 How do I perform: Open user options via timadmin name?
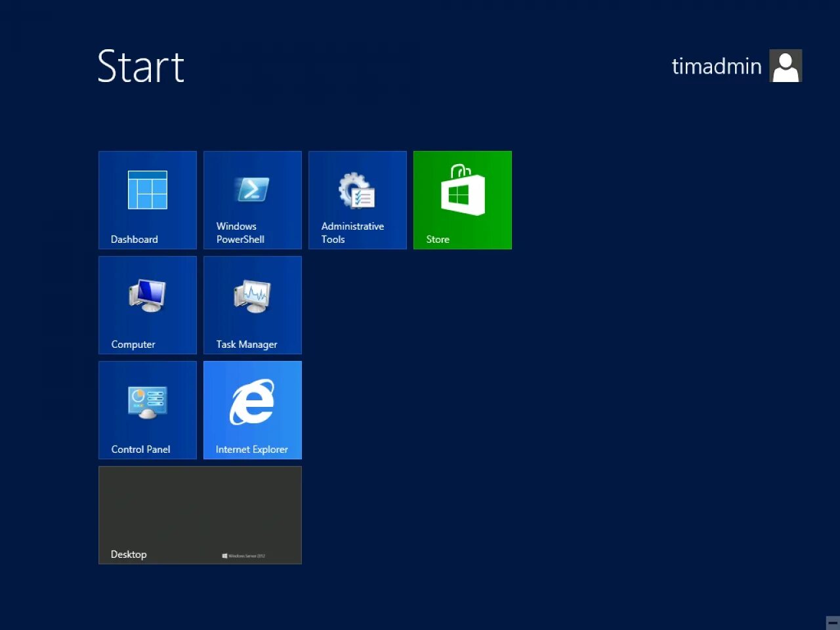click(x=716, y=66)
